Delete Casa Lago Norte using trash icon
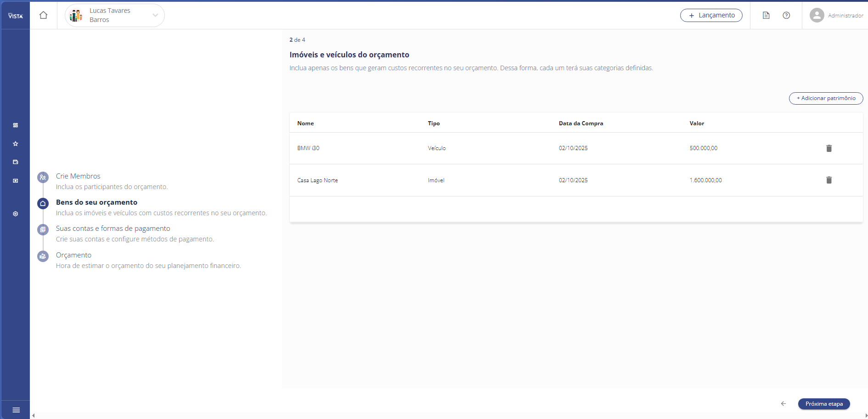The height and width of the screenshot is (419, 868). coord(829,180)
